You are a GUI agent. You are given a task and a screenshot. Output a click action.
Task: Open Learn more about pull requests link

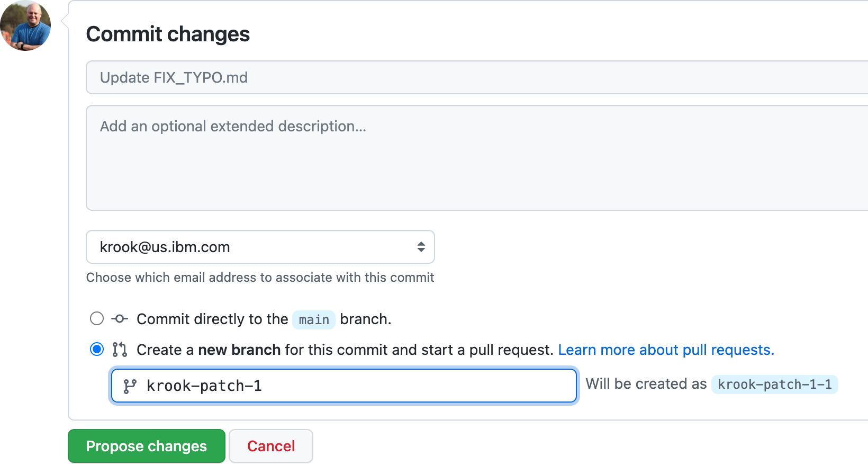(666, 350)
